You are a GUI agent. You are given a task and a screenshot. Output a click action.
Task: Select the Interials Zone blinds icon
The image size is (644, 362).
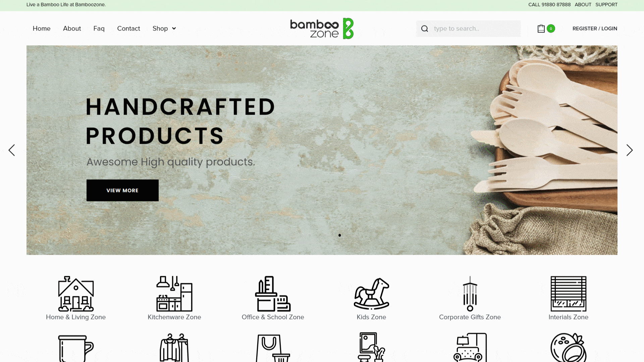pos(568,294)
